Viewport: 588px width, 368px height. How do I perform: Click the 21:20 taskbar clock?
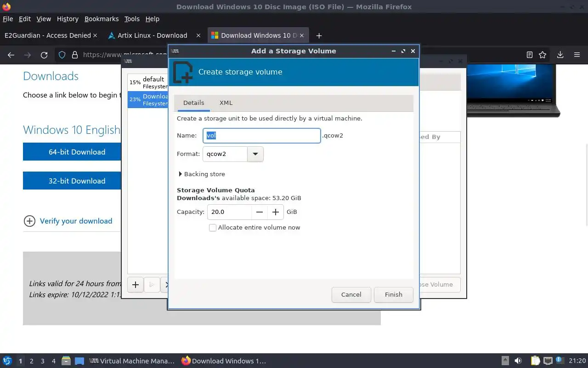click(x=577, y=361)
